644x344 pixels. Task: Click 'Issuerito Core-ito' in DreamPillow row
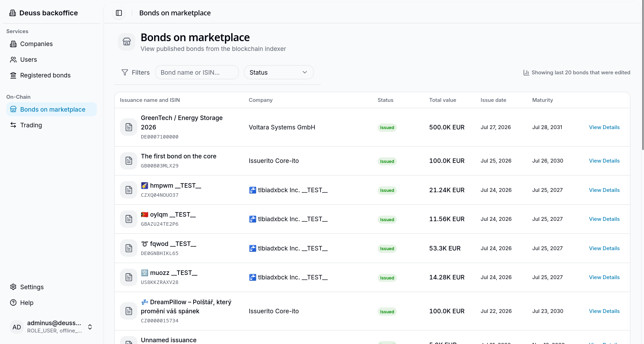point(274,311)
